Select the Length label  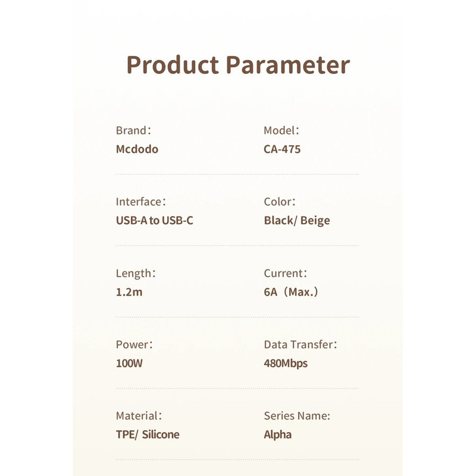tap(136, 274)
